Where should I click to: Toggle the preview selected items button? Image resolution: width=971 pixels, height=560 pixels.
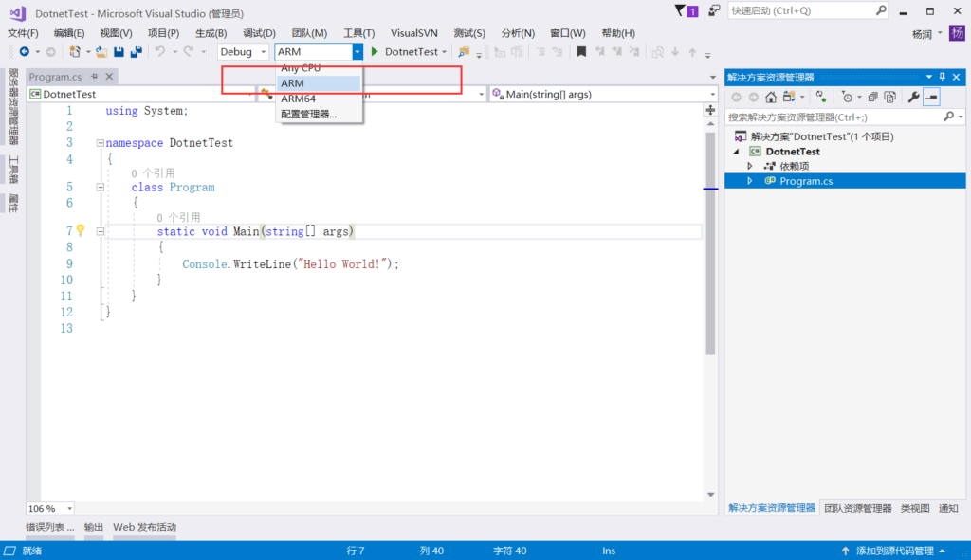[931, 97]
